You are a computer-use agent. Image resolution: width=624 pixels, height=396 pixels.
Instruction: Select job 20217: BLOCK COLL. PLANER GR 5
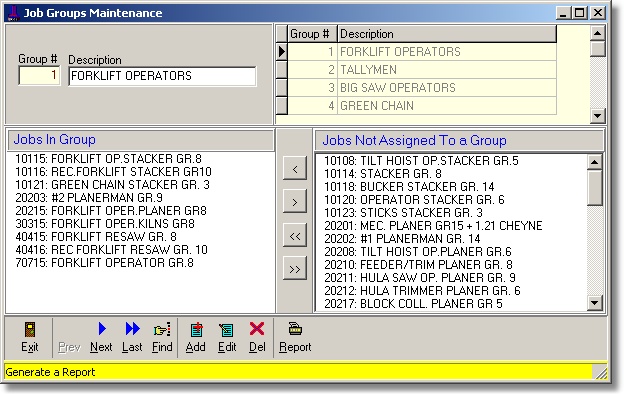(413, 304)
